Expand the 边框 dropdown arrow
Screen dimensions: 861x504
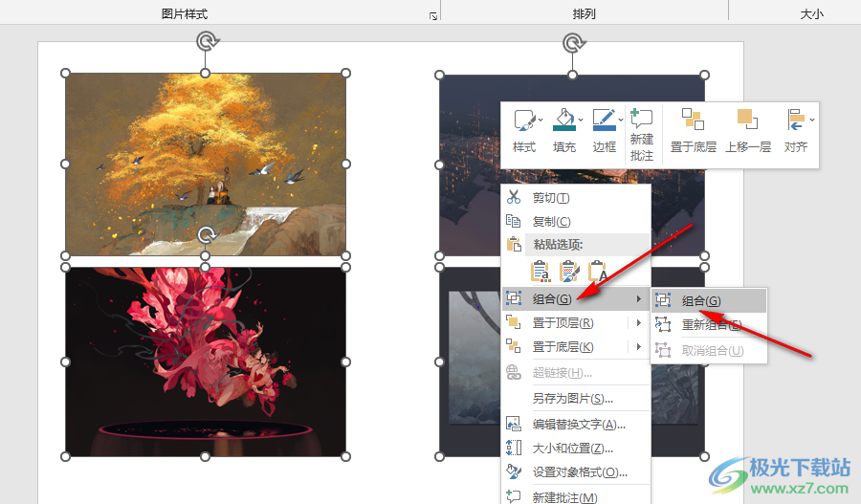[621, 120]
